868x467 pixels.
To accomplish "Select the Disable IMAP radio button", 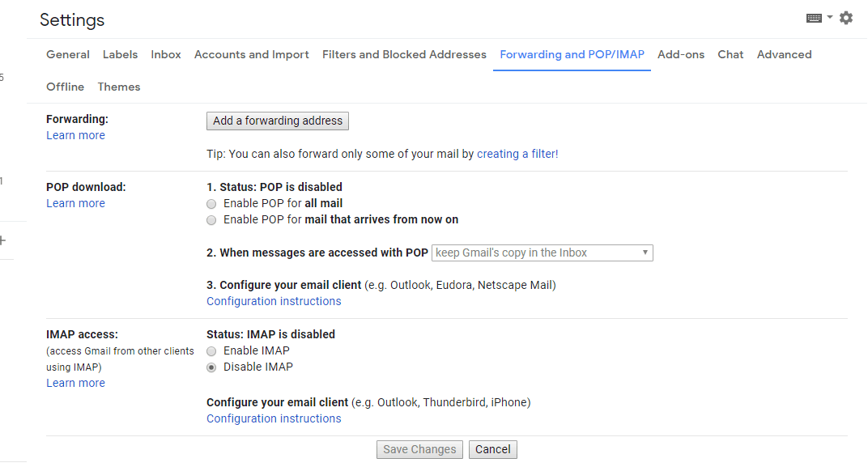I will click(211, 367).
